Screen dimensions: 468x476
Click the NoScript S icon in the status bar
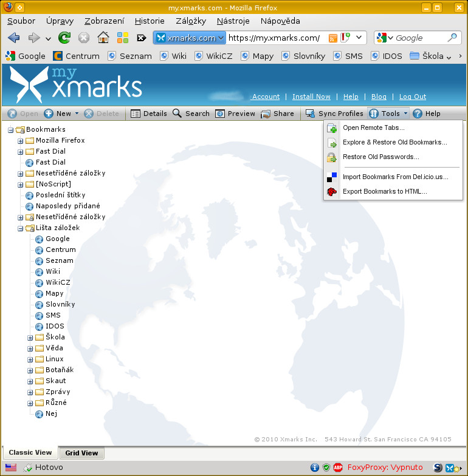pyautogui.click(x=438, y=467)
